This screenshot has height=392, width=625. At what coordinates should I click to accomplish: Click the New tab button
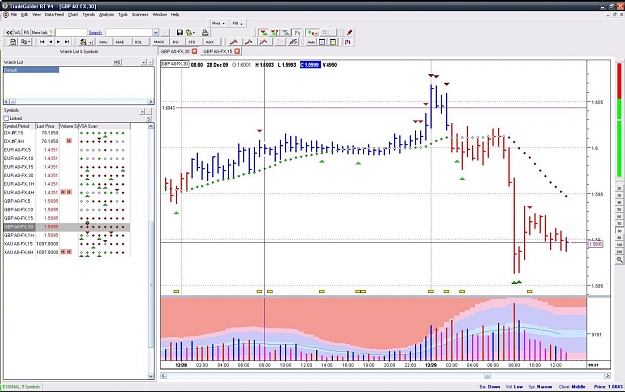point(42,32)
